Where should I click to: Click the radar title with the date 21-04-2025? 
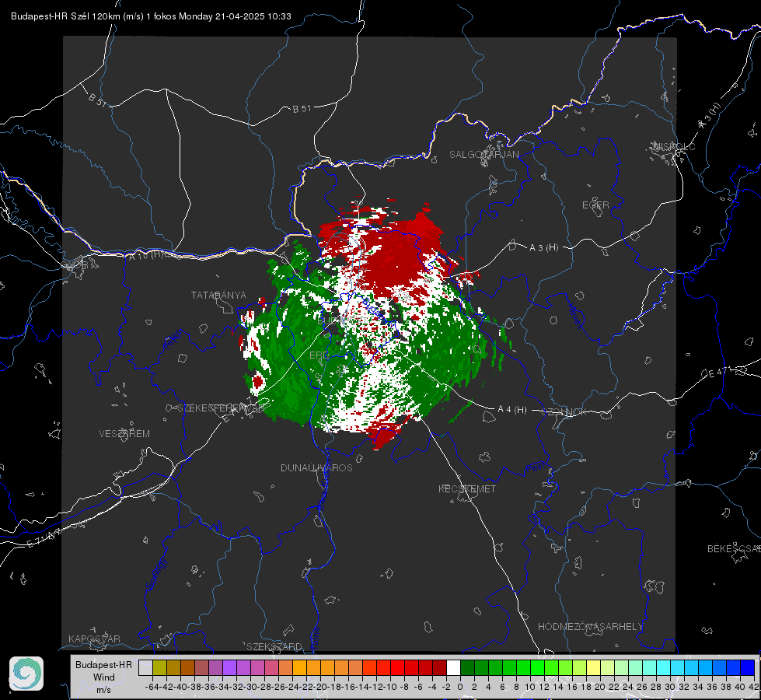tap(151, 16)
